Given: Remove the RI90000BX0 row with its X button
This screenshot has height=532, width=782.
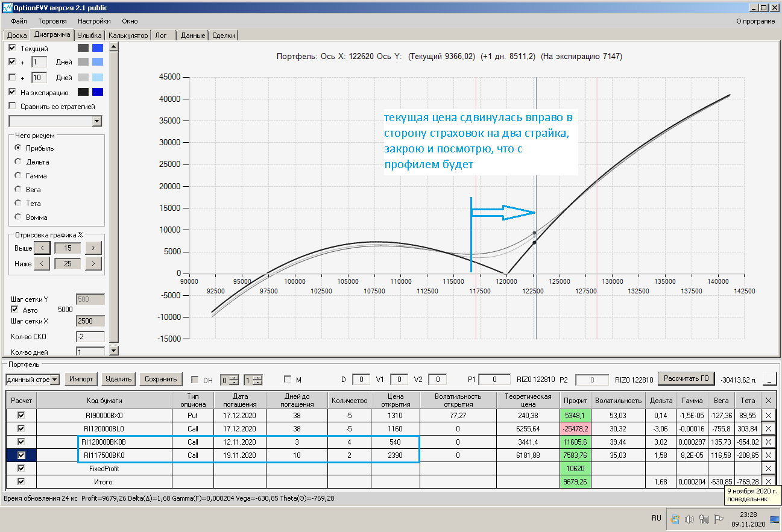Looking at the screenshot, I should click(x=768, y=415).
